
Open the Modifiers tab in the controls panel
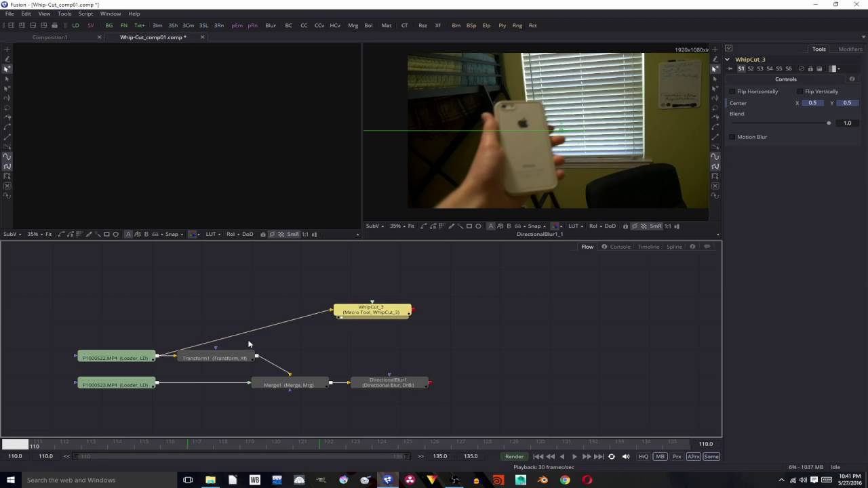click(850, 49)
